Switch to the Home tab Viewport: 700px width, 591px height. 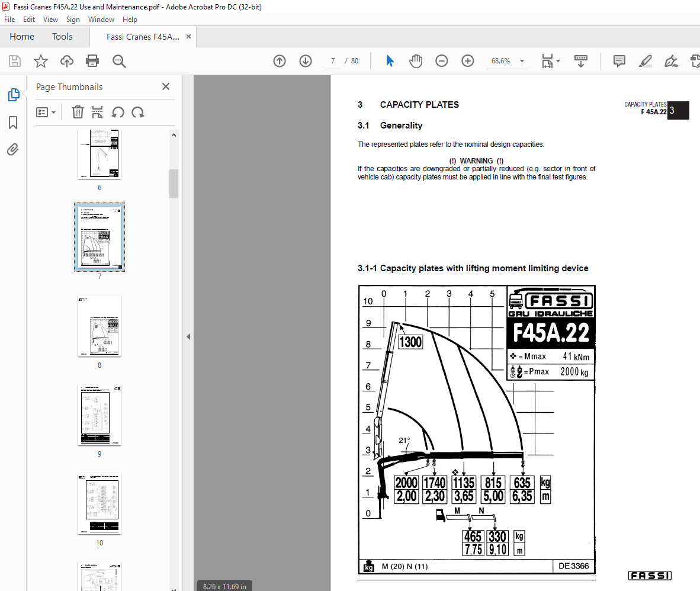[x=22, y=37]
